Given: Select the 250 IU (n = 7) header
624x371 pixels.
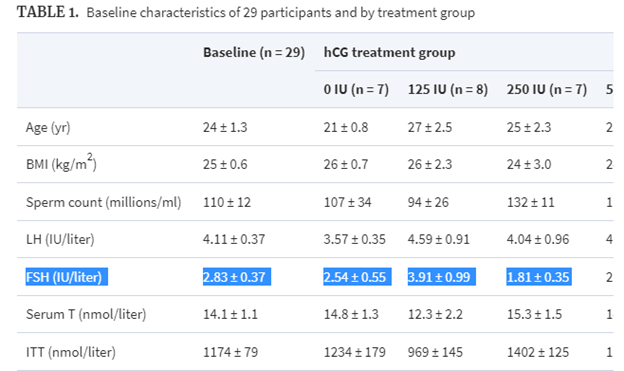Looking at the screenshot, I should click(x=547, y=89).
